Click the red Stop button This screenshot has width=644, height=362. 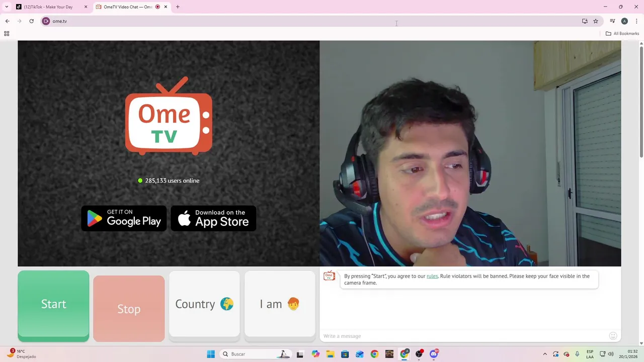coord(129,308)
